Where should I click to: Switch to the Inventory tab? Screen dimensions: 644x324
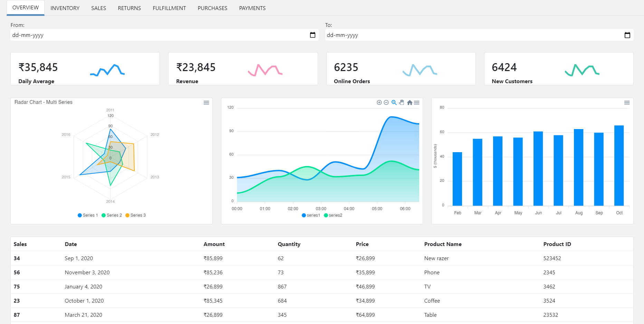click(65, 8)
